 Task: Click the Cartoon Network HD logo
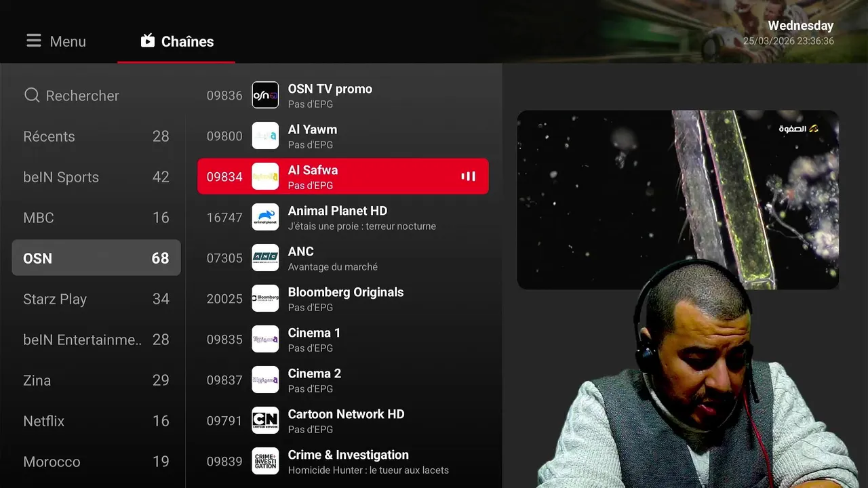point(265,421)
